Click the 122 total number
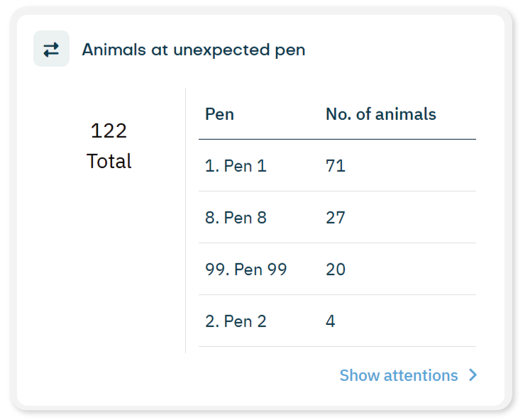This screenshot has width=523, height=420. pyautogui.click(x=109, y=131)
